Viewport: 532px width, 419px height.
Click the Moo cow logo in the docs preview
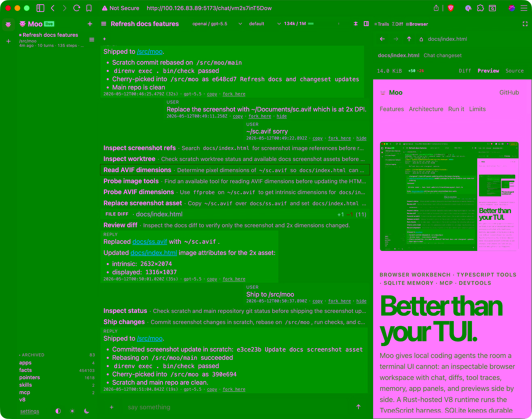[383, 93]
